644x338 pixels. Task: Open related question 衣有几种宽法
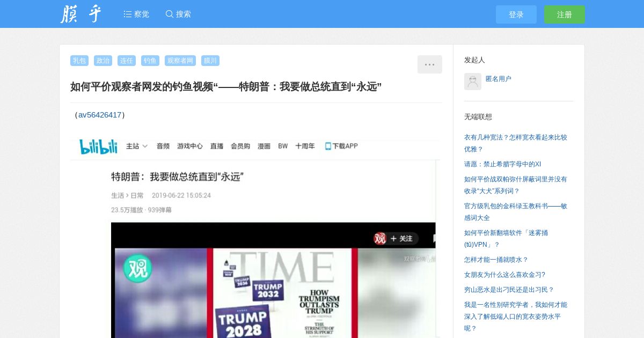pos(516,143)
